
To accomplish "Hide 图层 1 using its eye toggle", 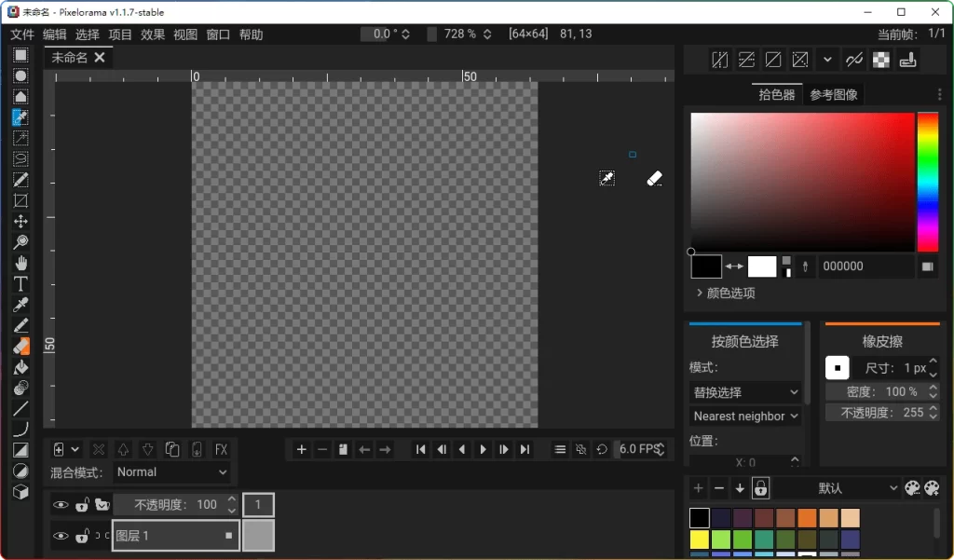I will tap(61, 536).
